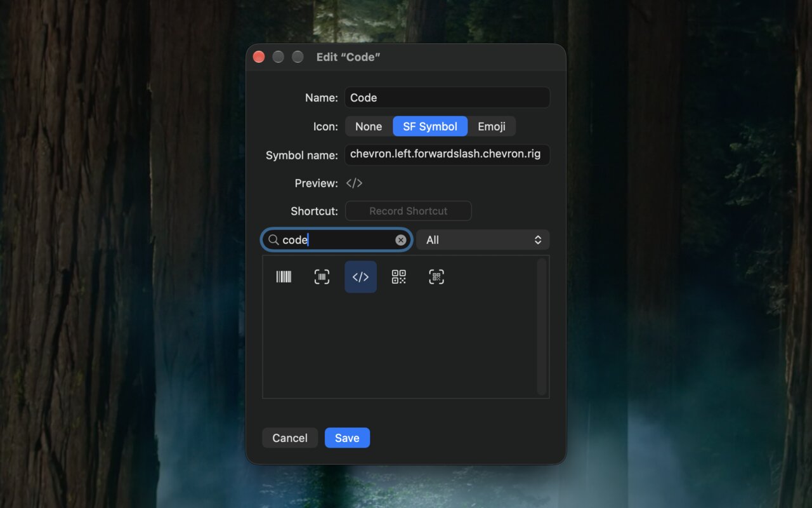Viewport: 812px width, 508px height.
Task: Click Record Shortcut button
Action: coord(409,211)
